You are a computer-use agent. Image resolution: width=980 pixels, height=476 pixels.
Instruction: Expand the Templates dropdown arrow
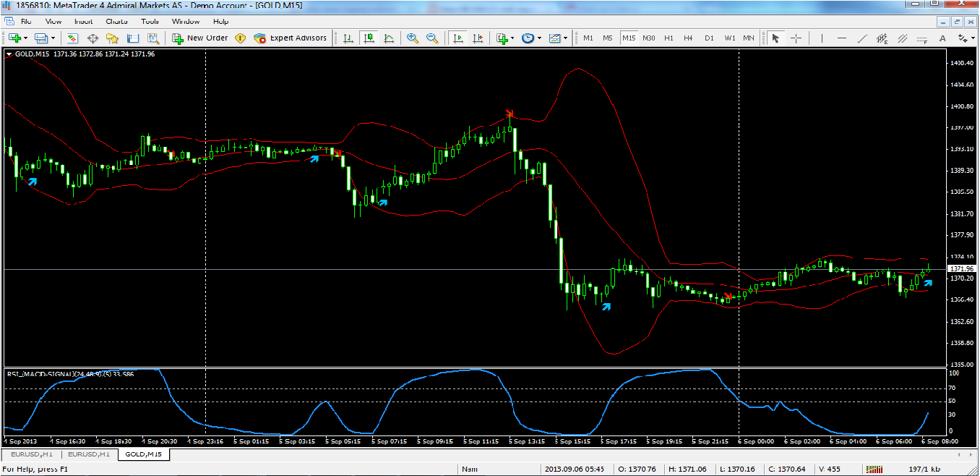click(566, 38)
